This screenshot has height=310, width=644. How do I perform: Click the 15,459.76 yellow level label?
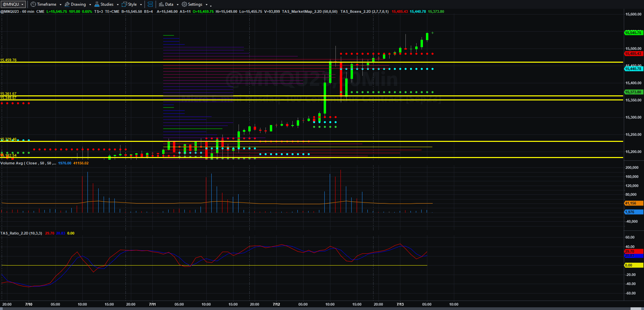8,60
